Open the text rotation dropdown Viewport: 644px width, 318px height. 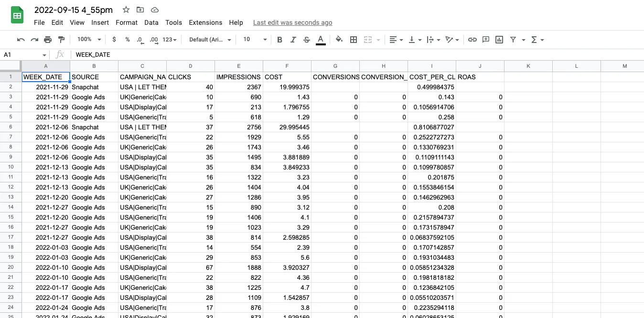click(x=451, y=40)
